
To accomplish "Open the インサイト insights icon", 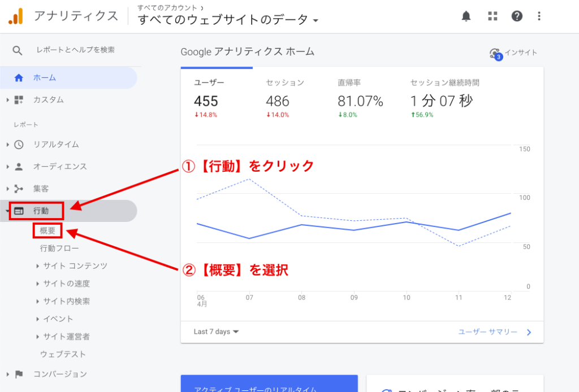I will 495,54.
